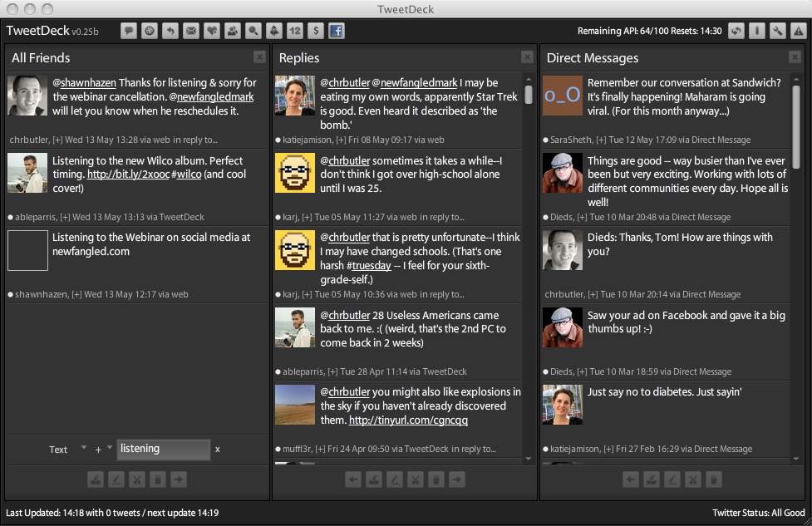
Task: Toggle the dot beside shawnhazen's Webinar tweet
Action: 10,295
